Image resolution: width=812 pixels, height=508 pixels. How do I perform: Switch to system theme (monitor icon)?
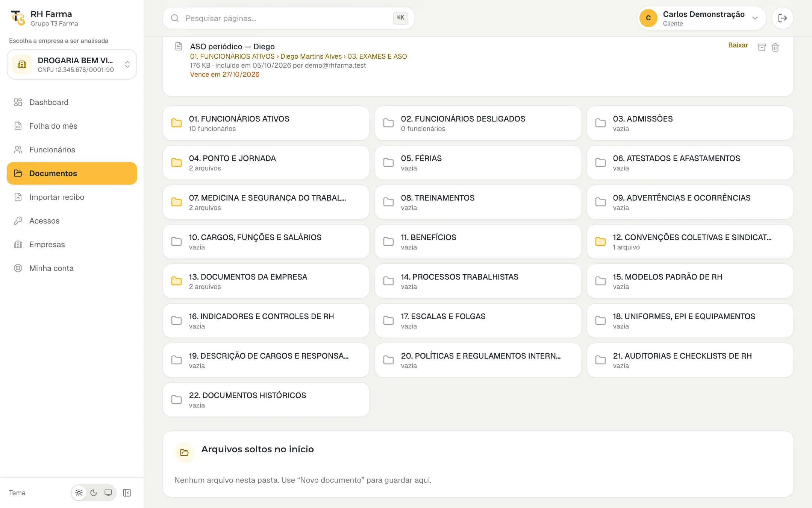pyautogui.click(x=108, y=493)
